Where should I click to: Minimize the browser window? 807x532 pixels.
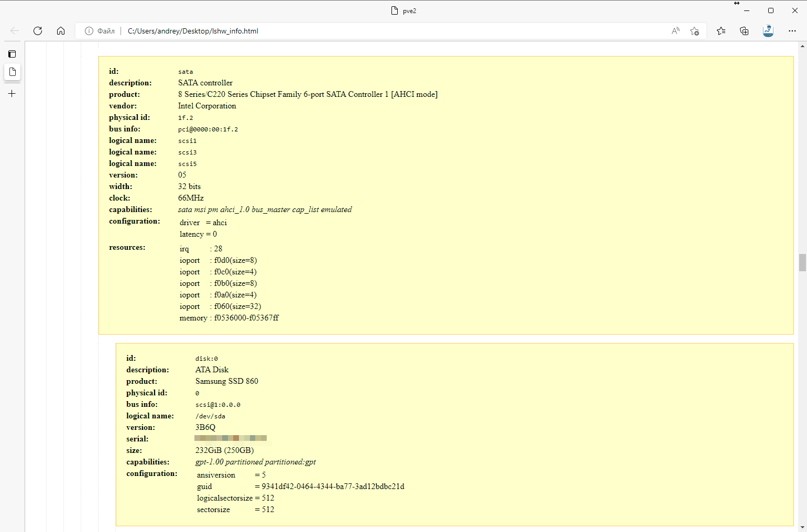[x=747, y=10]
